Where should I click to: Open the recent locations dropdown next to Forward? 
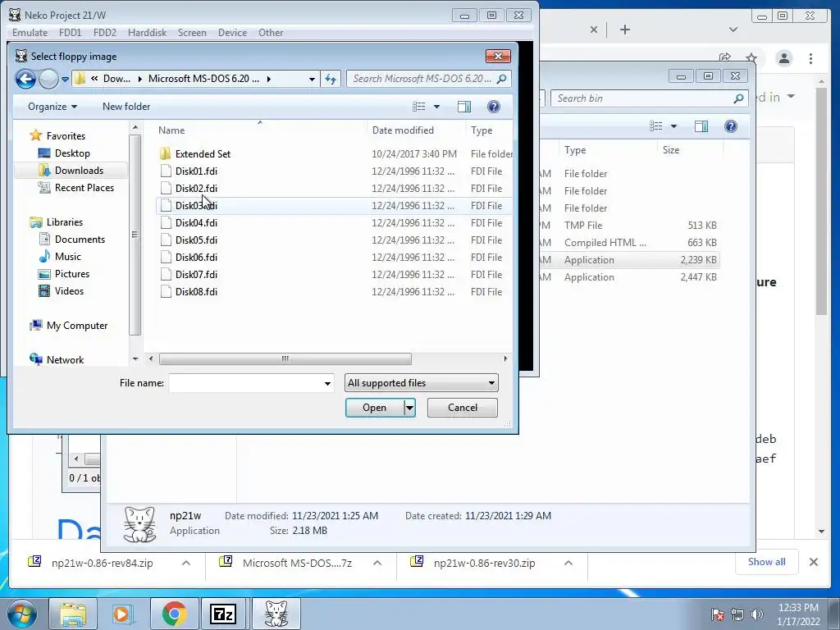tap(65, 80)
